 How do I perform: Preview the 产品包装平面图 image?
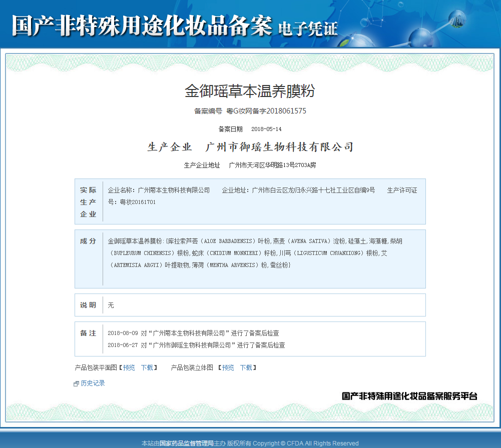click(x=129, y=368)
